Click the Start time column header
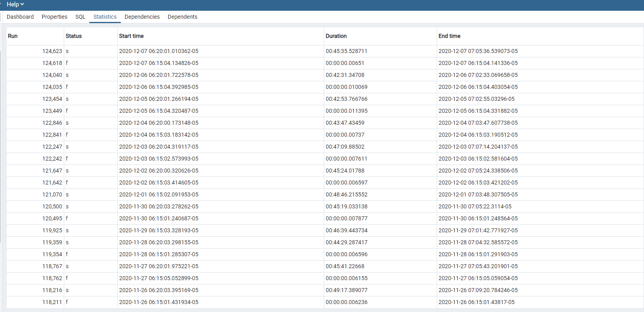The height and width of the screenshot is (312, 644). (131, 36)
